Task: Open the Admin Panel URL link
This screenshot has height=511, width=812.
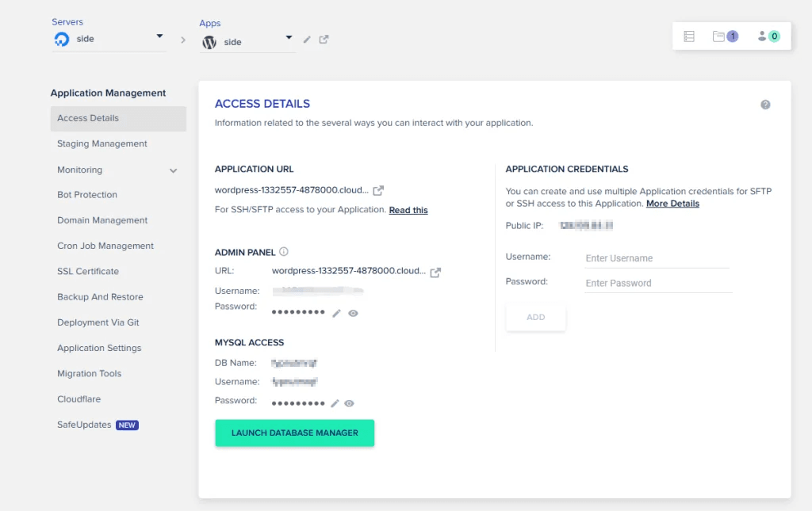Action: 349,271
